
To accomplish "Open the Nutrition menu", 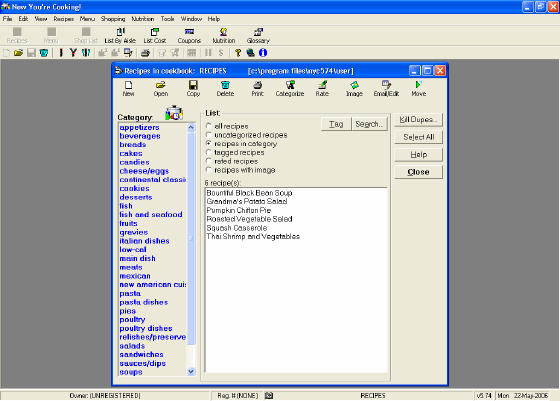I will pos(143,19).
